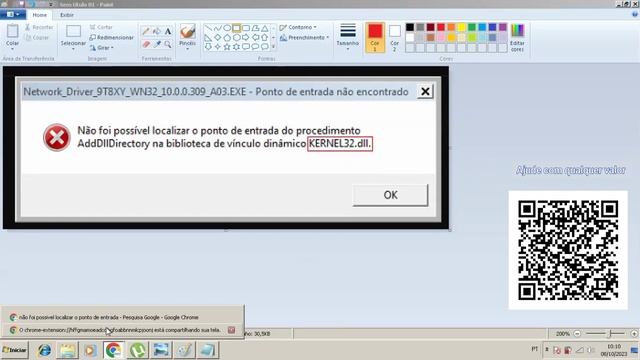Open the Google search Chrome window preview
640x360 pixels.
point(122,317)
